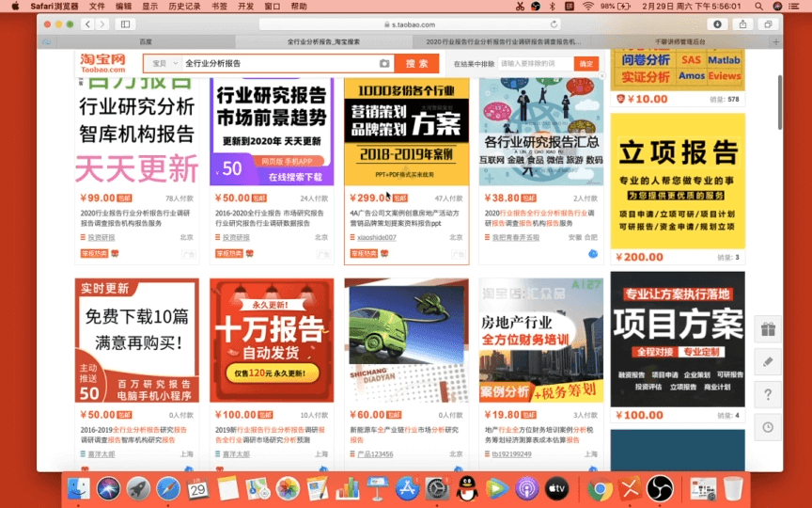Open OBS from the Dock

click(x=660, y=489)
